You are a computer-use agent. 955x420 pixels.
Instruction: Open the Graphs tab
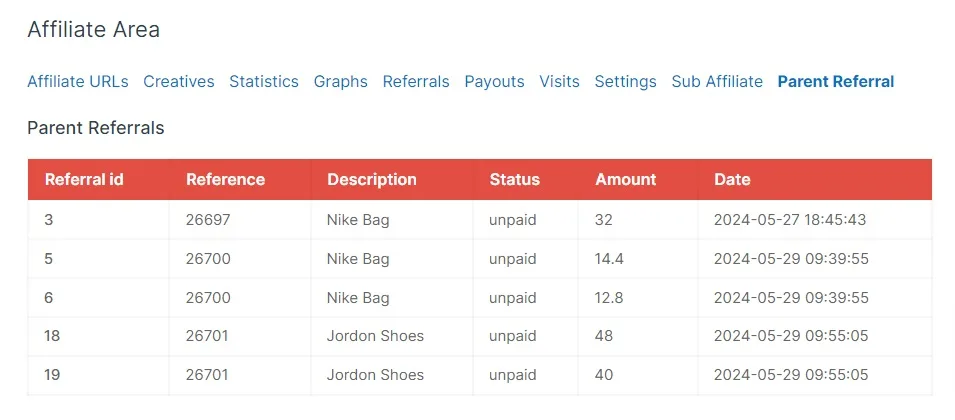click(x=341, y=82)
